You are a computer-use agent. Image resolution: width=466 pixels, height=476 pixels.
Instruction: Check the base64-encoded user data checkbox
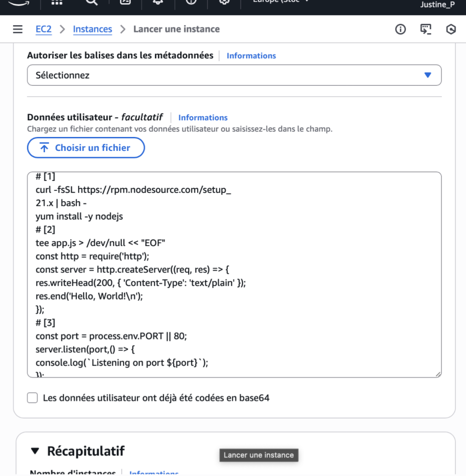pos(32,397)
